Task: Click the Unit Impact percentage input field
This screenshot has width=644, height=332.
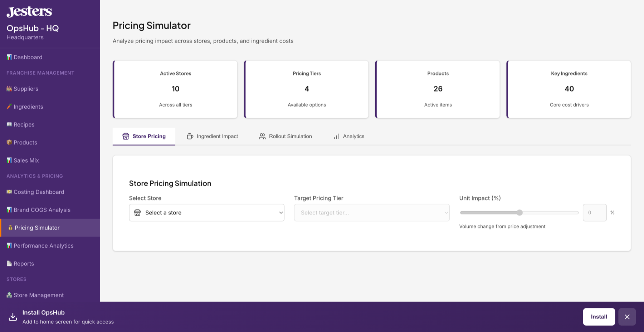Action: (x=594, y=212)
